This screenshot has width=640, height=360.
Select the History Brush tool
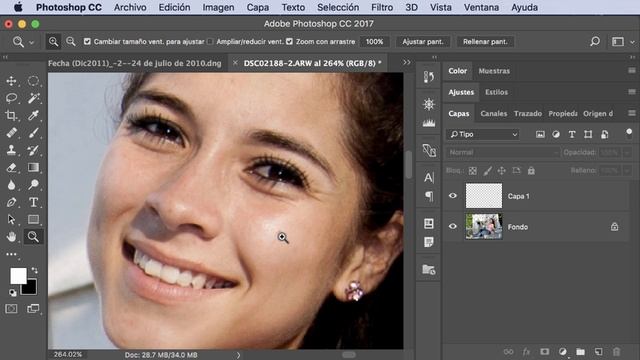pyautogui.click(x=33, y=150)
